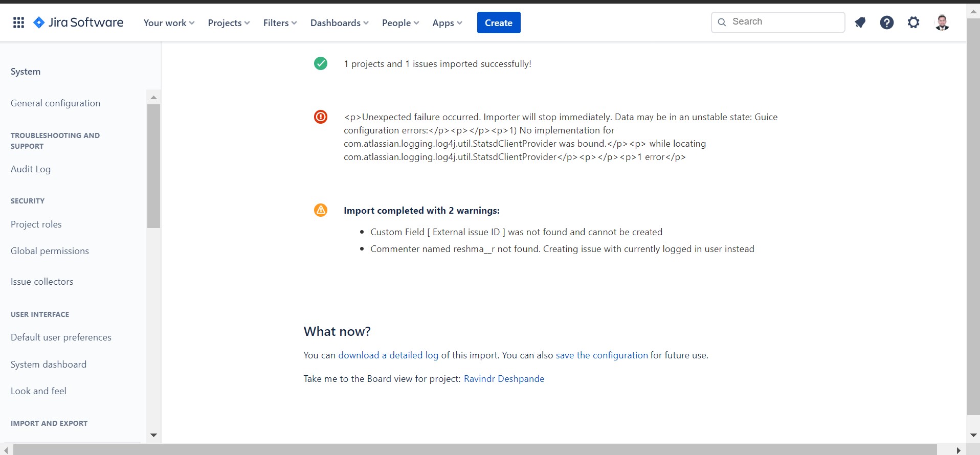Viewport: 980px width, 455px height.
Task: Click the save the configuration link
Action: point(602,355)
